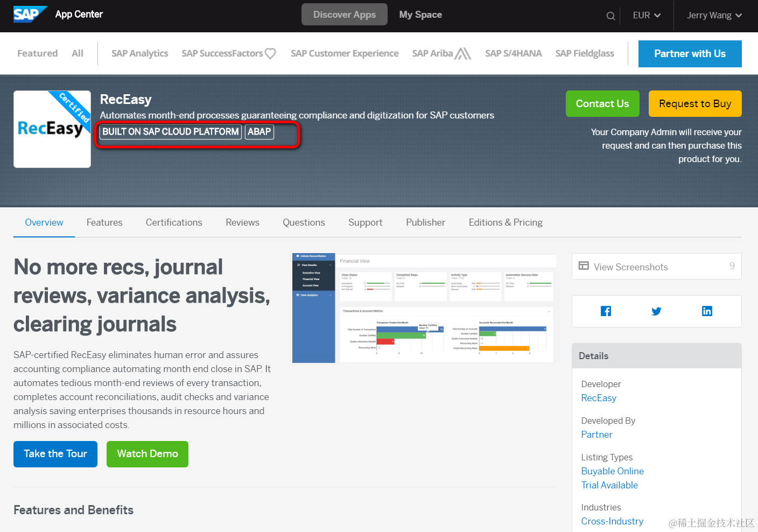758x532 pixels.
Task: Switch to Discover Apps
Action: pos(345,15)
